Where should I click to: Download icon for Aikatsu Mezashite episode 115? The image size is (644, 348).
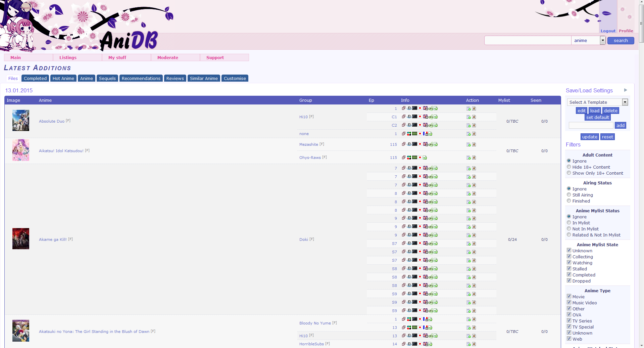tap(474, 144)
